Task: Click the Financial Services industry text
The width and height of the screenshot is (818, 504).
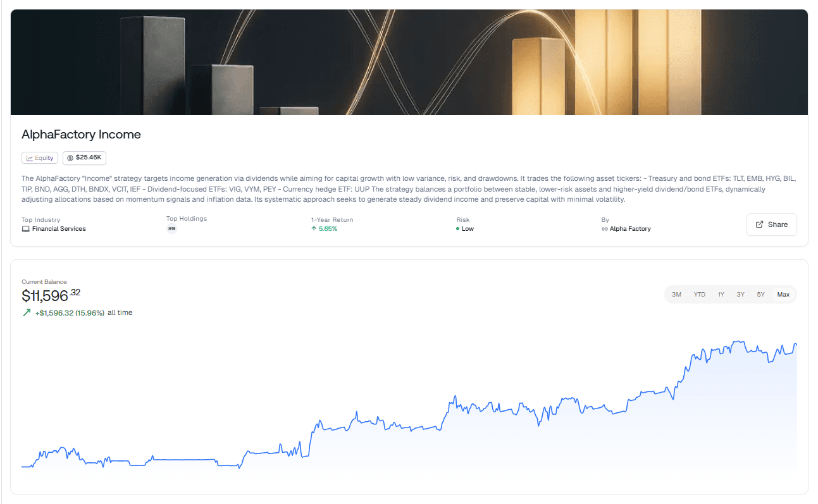Action: pyautogui.click(x=59, y=229)
